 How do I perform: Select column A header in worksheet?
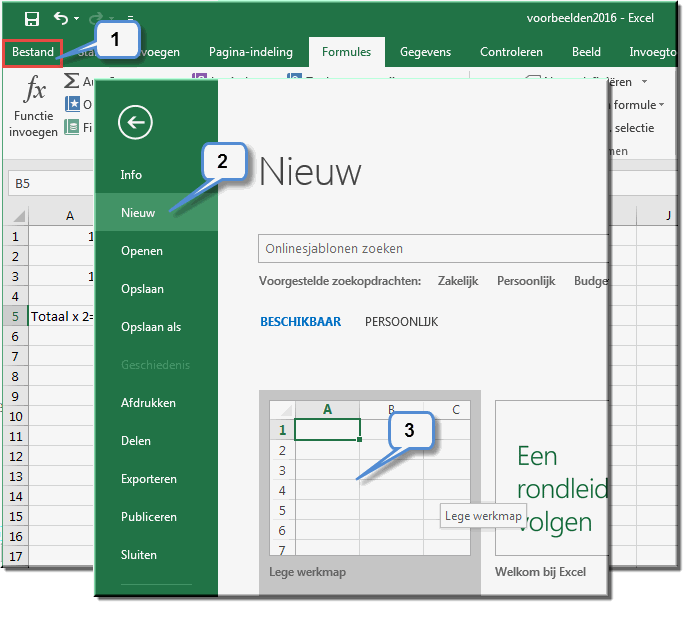click(61, 216)
